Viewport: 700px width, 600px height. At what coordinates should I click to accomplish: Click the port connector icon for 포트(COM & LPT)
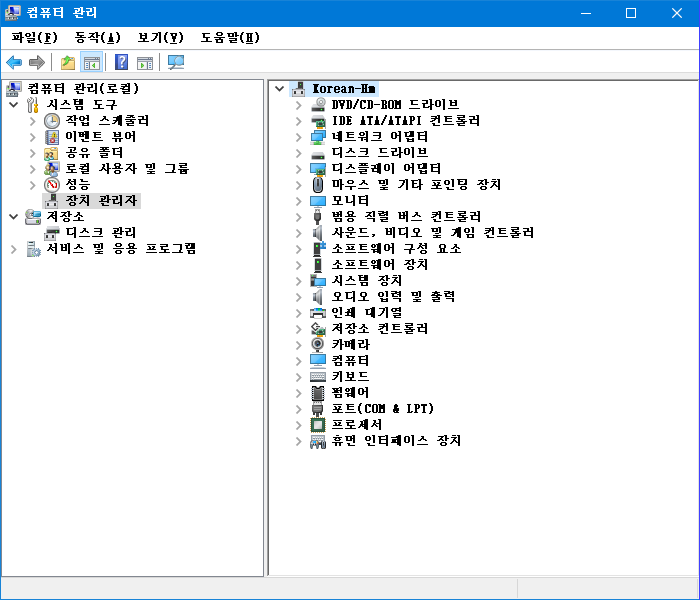pos(317,409)
